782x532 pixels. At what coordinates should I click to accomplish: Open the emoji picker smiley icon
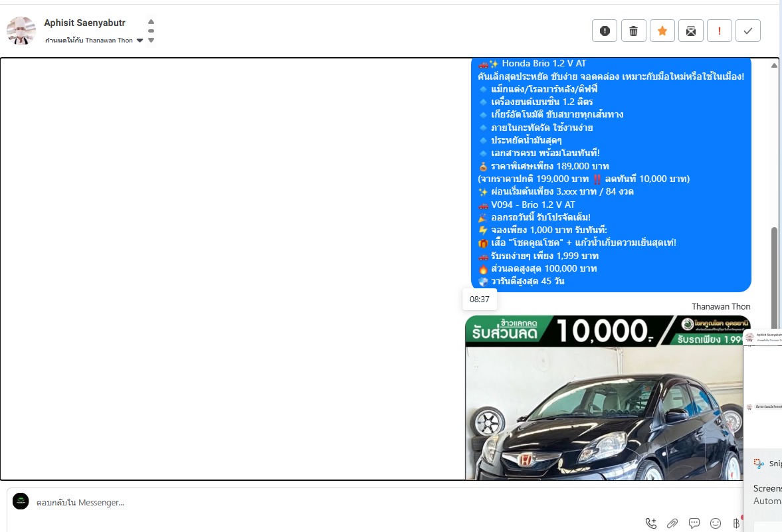click(x=716, y=523)
